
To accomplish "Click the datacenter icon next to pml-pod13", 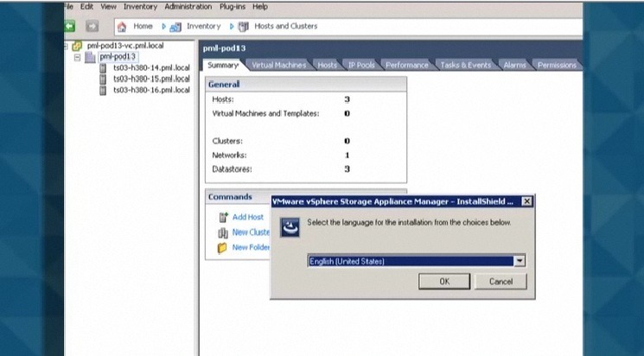I will tap(90, 57).
